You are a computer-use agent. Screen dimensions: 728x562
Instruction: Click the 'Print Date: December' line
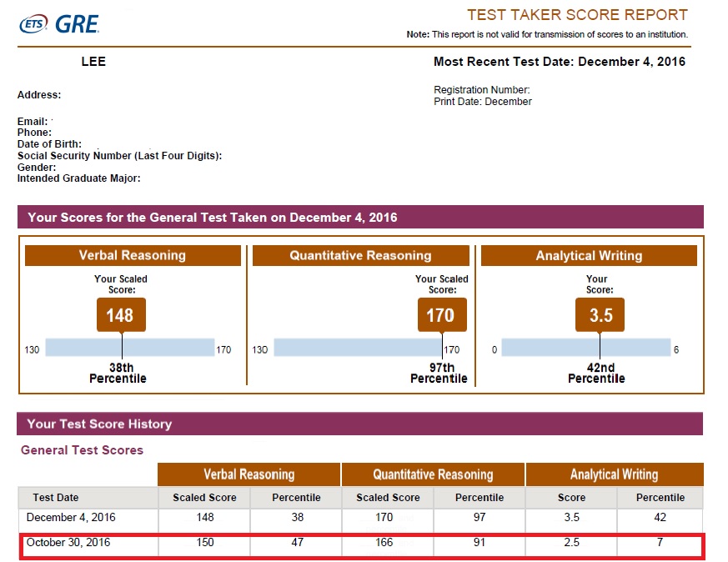[483, 102]
